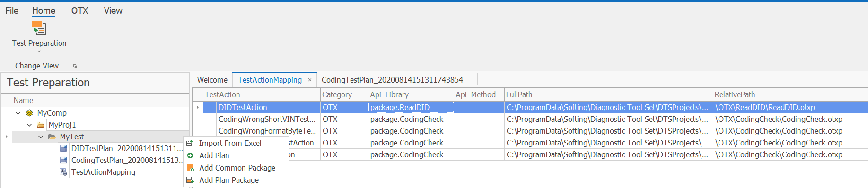
Task: Click the Add Plan Package icon
Action: pyautogui.click(x=190, y=180)
